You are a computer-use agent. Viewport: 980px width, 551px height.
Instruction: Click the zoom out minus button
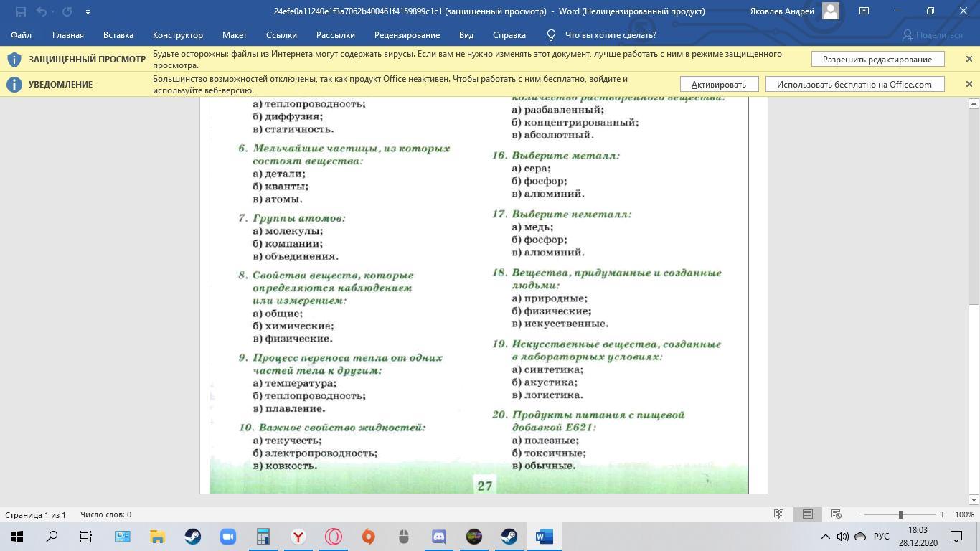[x=857, y=514]
